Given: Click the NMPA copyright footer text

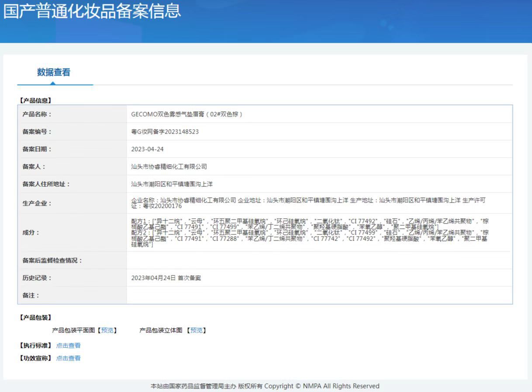Looking at the screenshot, I should tap(265, 386).
